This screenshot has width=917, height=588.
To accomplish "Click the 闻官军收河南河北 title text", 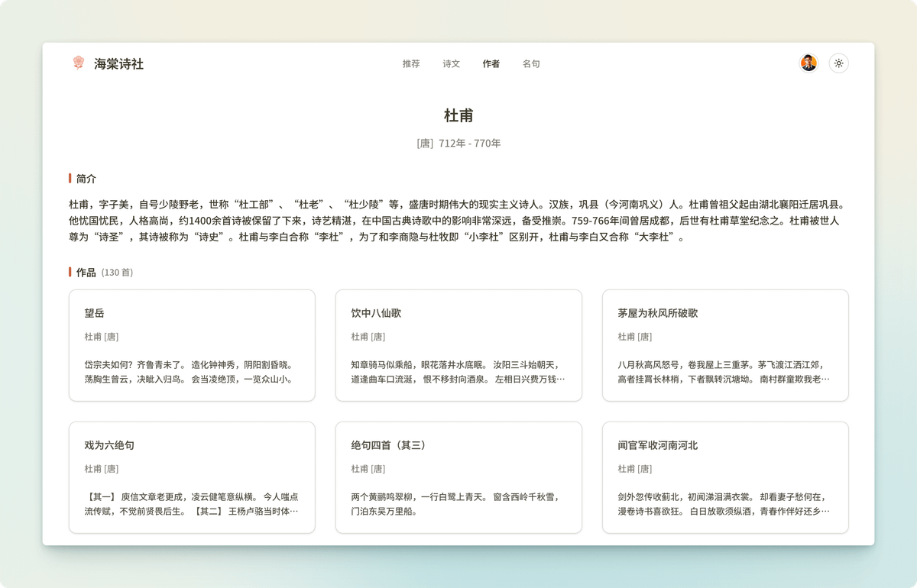I will pos(657,445).
